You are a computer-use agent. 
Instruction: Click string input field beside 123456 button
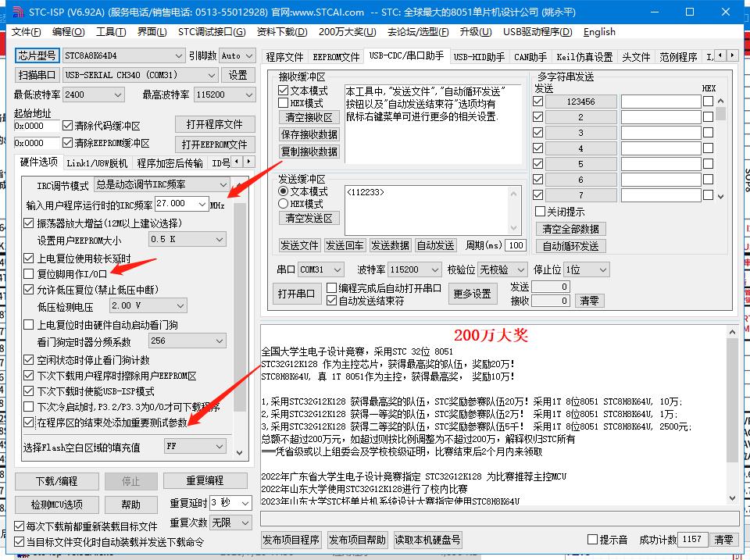point(661,102)
